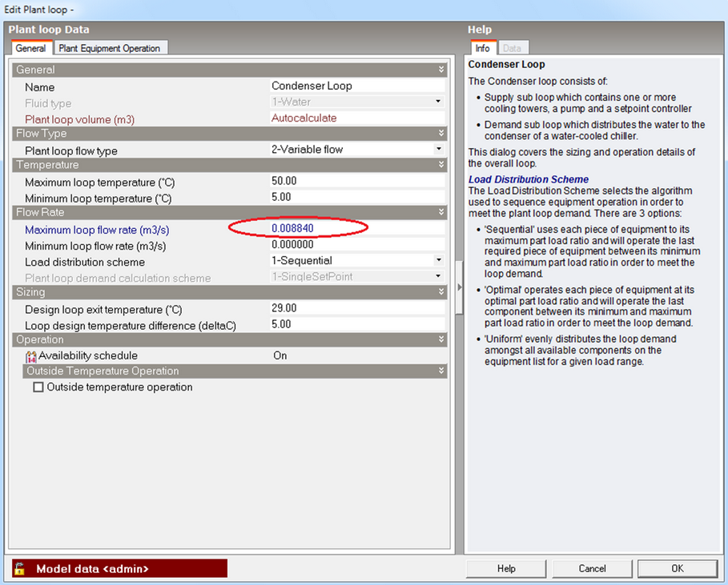Collapse the Sizing section chevron
Image resolution: width=728 pixels, height=585 pixels.
[x=440, y=293]
